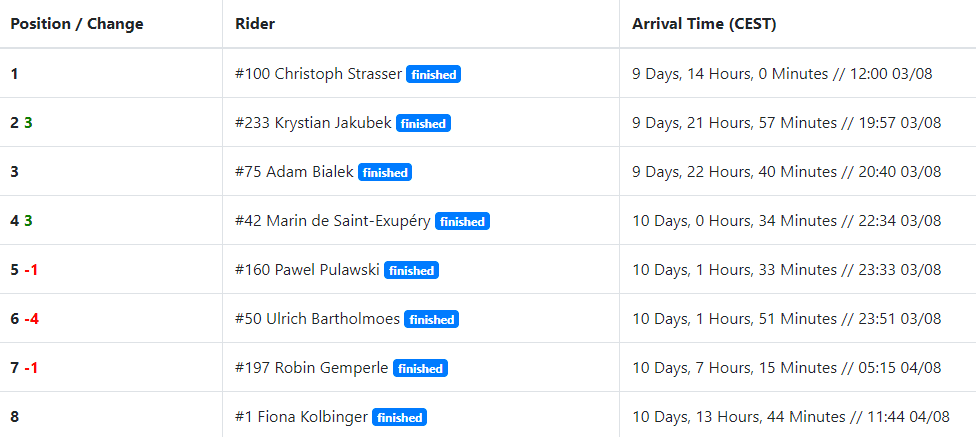The height and width of the screenshot is (437, 976).
Task: Open rider #42 Marin de Saint-Exupéry
Action: (332, 221)
